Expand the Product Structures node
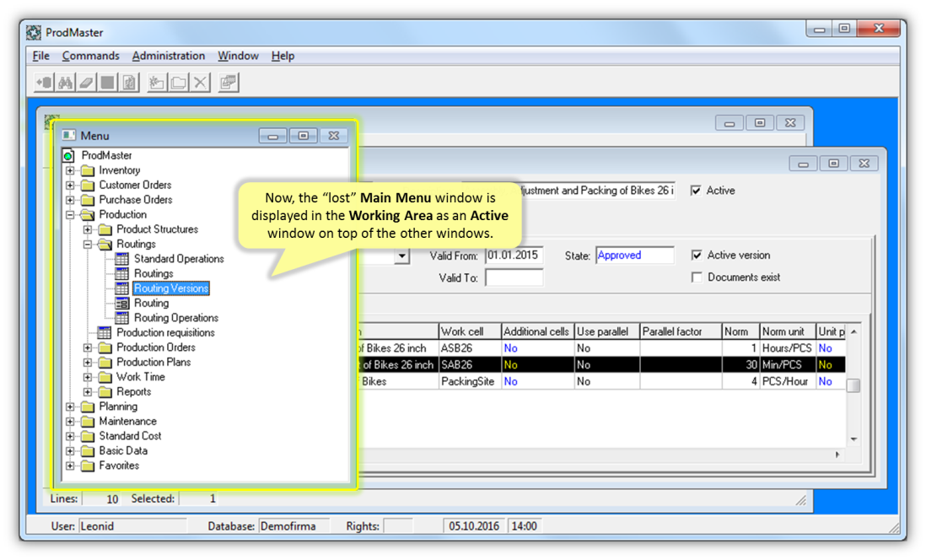Image resolution: width=926 pixels, height=560 pixels. coord(88,229)
